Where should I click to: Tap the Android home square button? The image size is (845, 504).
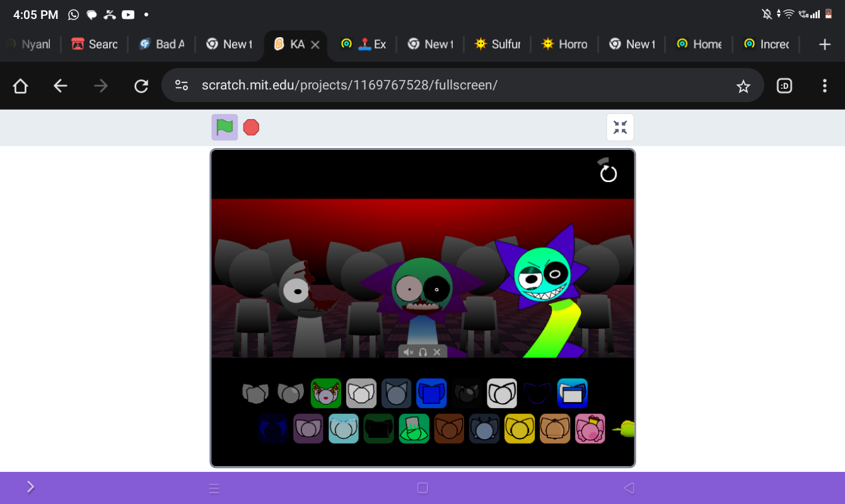point(422,488)
